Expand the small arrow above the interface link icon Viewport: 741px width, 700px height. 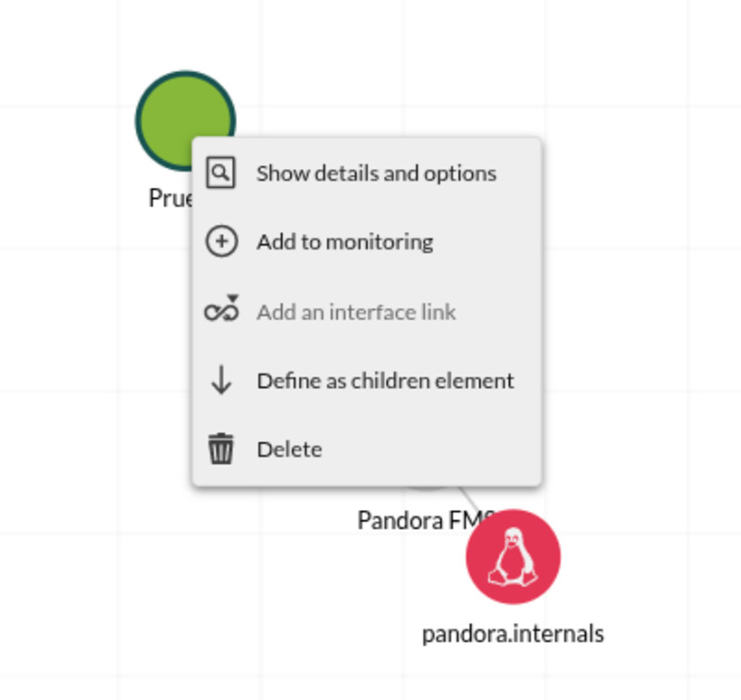pos(233,298)
